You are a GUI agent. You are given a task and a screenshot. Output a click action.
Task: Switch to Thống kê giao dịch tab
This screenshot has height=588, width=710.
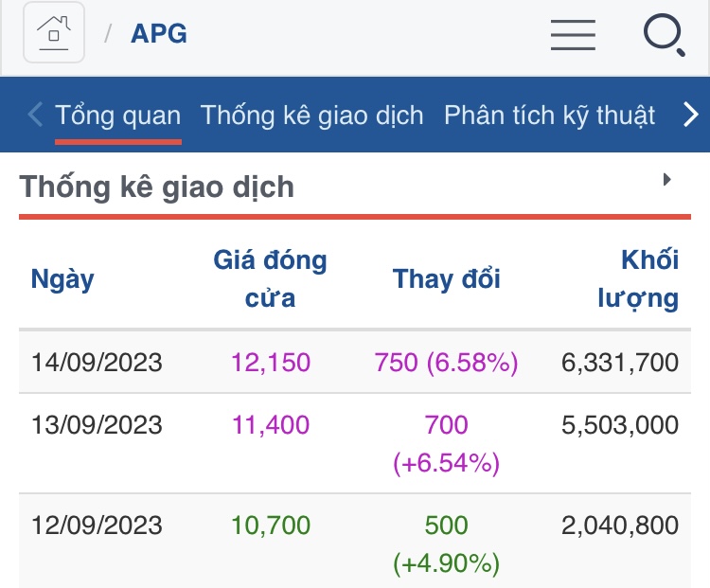(x=312, y=116)
